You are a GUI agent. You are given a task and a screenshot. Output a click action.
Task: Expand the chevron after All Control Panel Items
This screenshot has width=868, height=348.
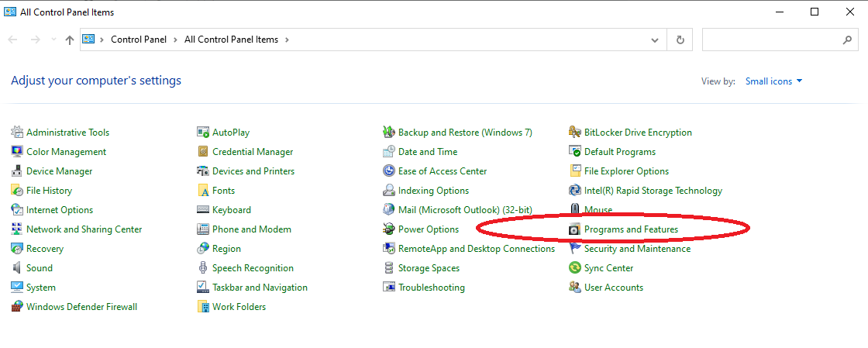click(287, 40)
